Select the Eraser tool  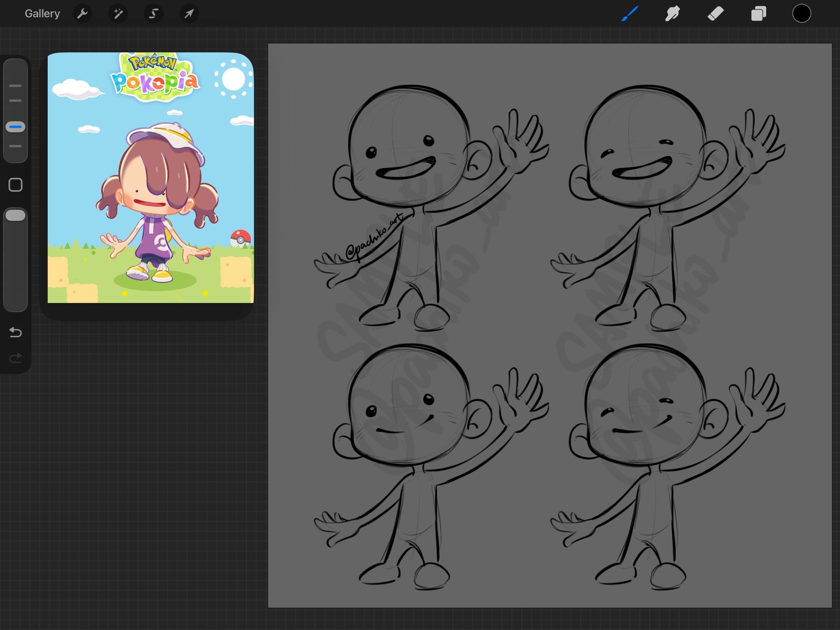coord(716,14)
